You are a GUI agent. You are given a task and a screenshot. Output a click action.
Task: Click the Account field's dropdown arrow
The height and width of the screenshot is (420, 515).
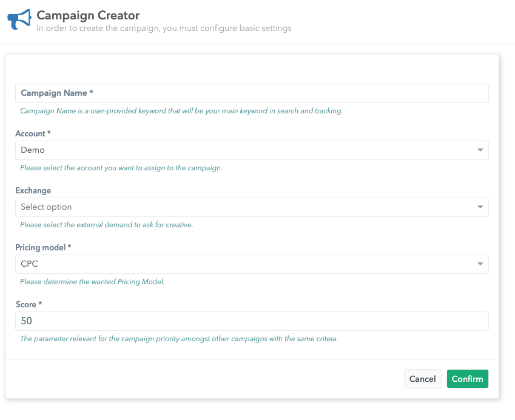480,150
